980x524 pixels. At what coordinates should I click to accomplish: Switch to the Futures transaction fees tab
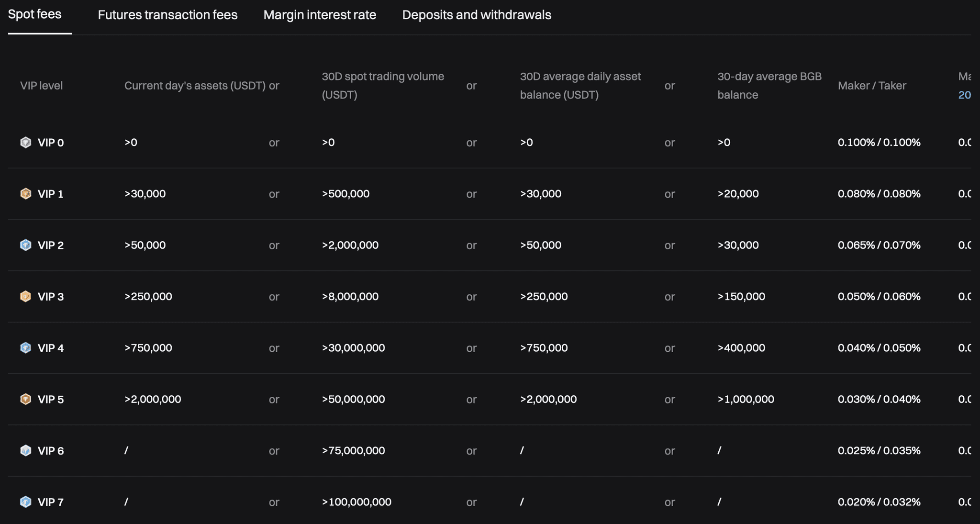point(167,15)
